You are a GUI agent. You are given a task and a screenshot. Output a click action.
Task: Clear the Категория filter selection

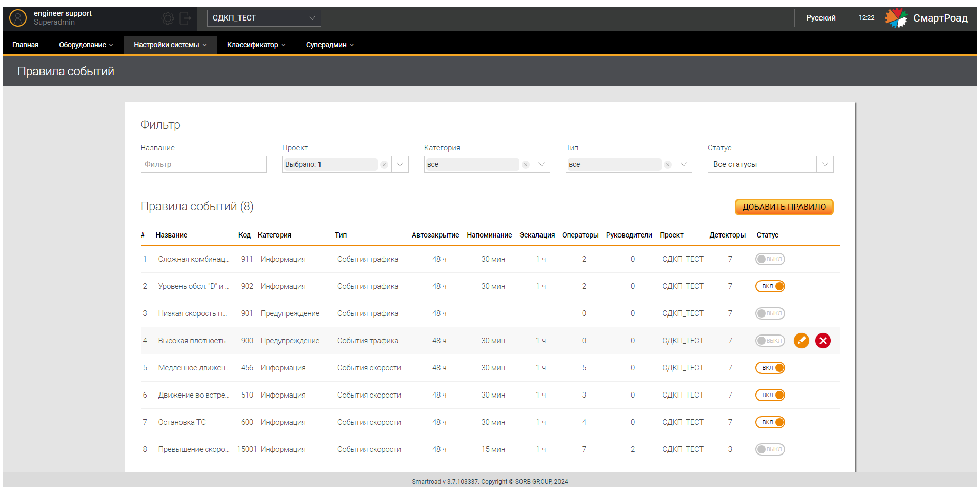pos(526,165)
